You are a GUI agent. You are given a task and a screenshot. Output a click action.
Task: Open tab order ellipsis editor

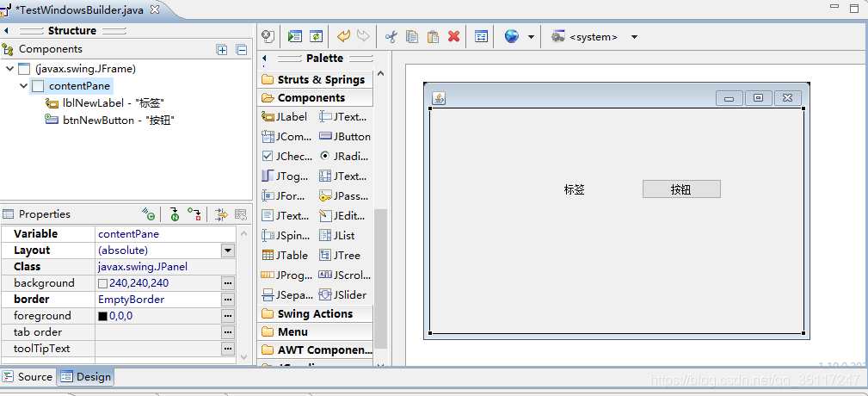click(228, 332)
